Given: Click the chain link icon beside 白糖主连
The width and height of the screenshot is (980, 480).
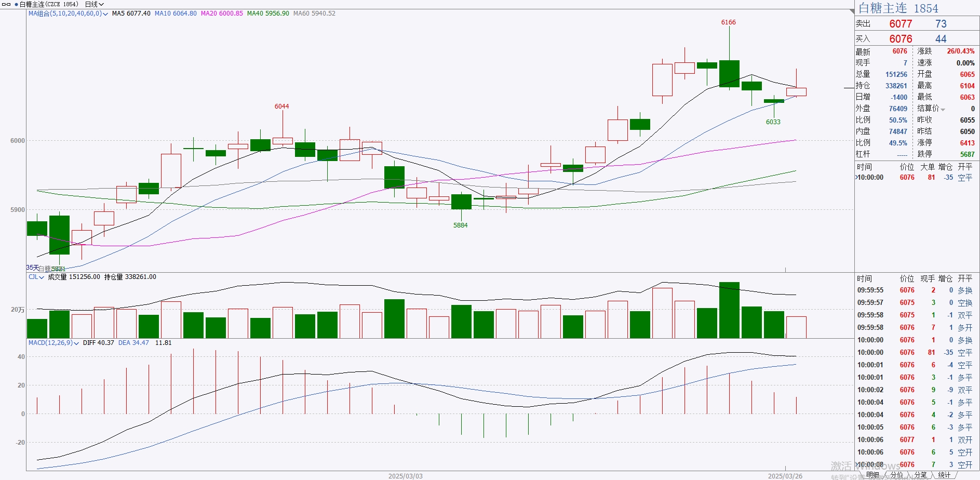Looking at the screenshot, I should 6,4.
